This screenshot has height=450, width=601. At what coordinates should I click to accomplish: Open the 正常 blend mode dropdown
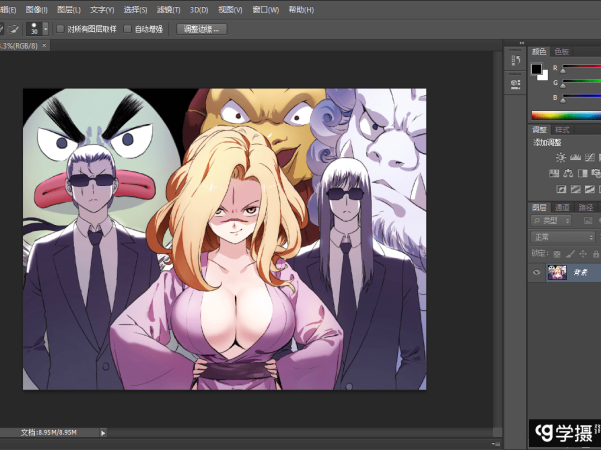[x=563, y=237]
